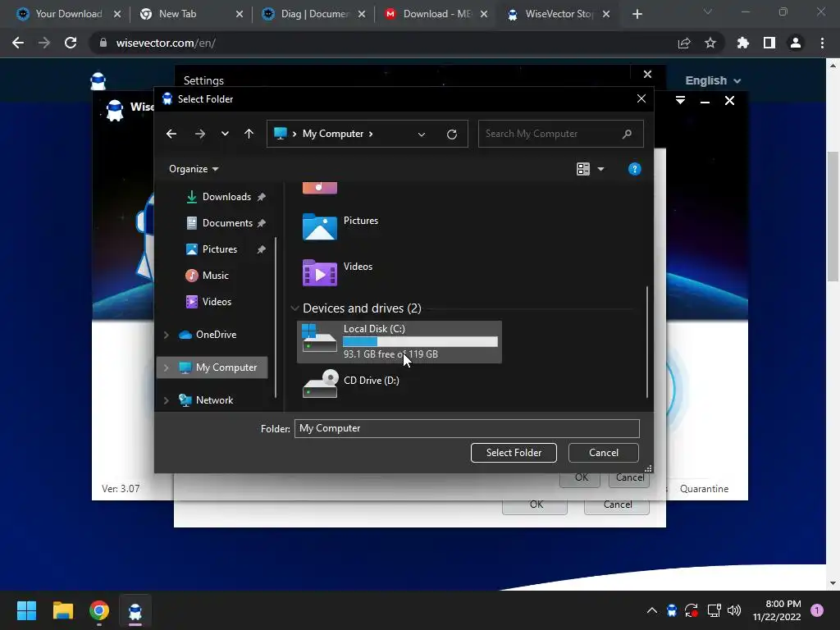Toggle Chrome side panel

point(769,43)
